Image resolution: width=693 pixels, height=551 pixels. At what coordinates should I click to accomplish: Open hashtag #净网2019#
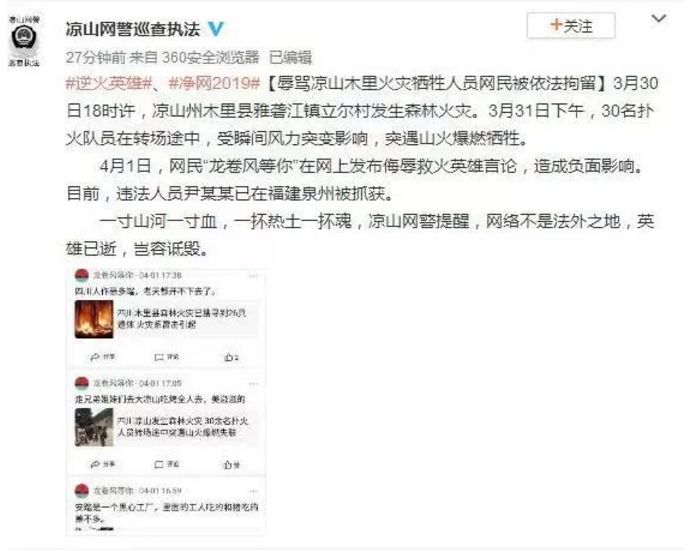[215, 84]
